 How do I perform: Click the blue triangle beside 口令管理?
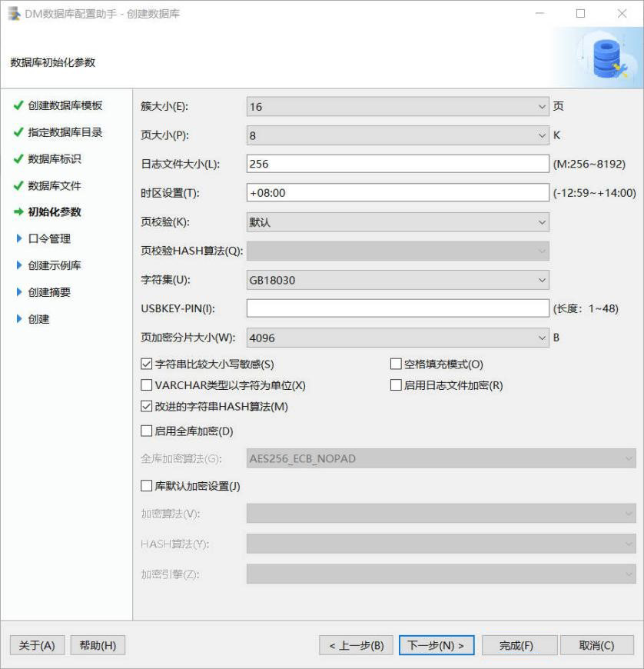click(19, 239)
